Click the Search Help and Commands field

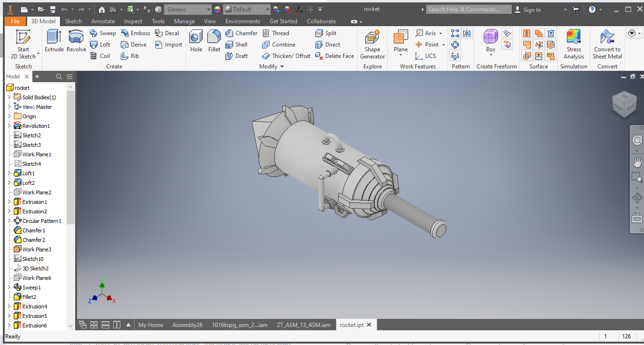468,9
